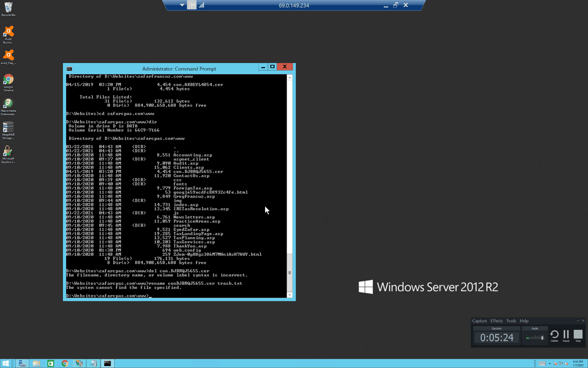
Task: Show hidden system tray icons
Action: pyautogui.click(x=550, y=364)
